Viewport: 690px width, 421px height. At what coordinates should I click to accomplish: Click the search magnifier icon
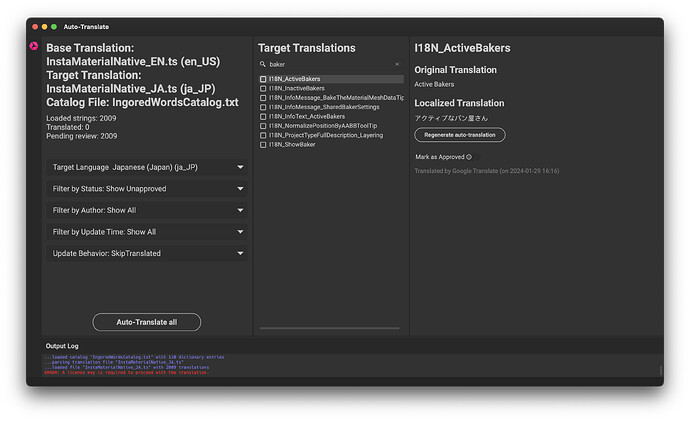pos(263,64)
